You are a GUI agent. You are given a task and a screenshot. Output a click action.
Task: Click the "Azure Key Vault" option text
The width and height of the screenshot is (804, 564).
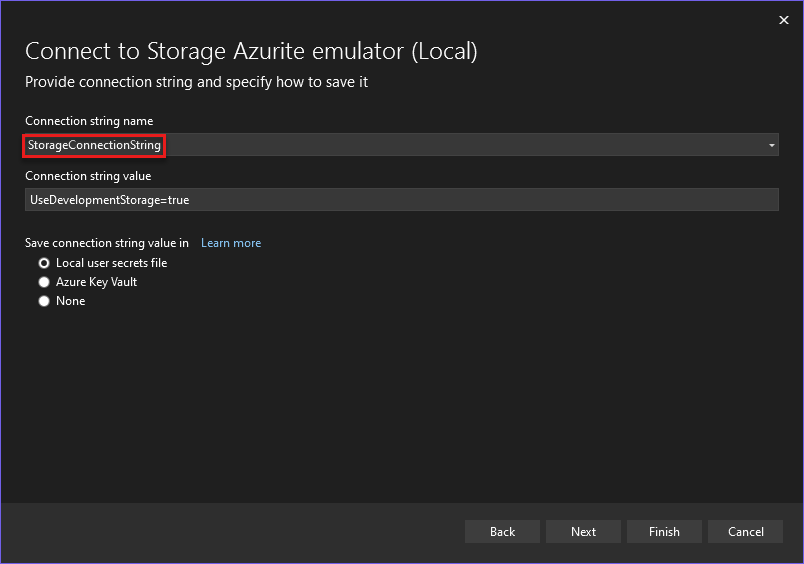pos(96,282)
